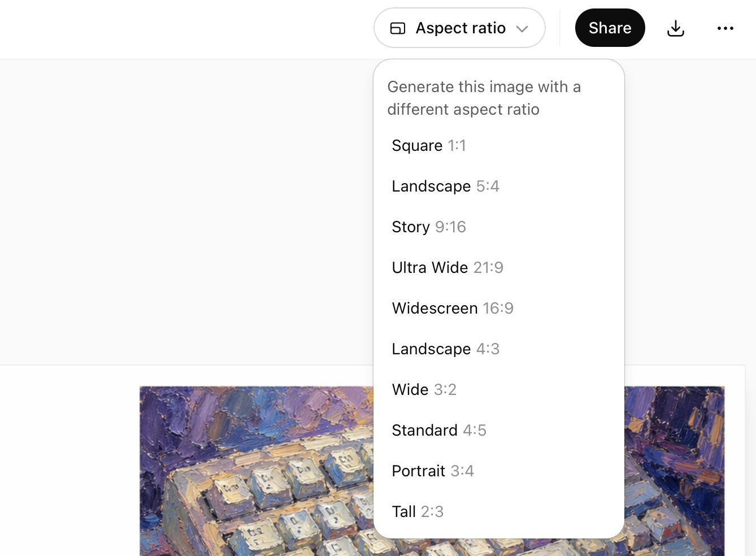Select Portrait 3:4 format
This screenshot has width=756, height=556.
(433, 471)
